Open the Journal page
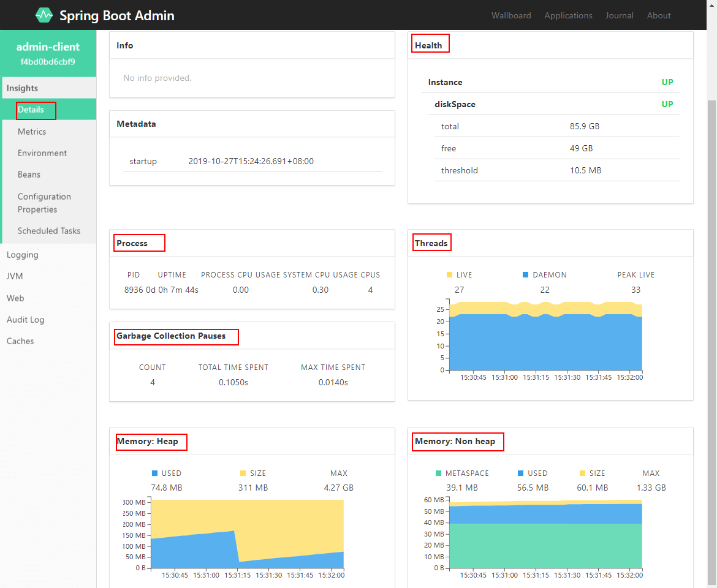The image size is (717, 588). pyautogui.click(x=619, y=15)
